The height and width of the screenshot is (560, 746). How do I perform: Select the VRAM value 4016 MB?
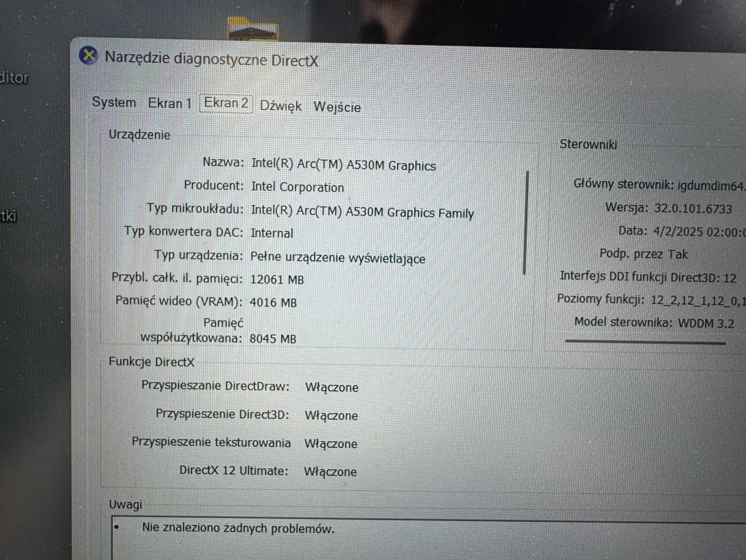pyautogui.click(x=273, y=303)
